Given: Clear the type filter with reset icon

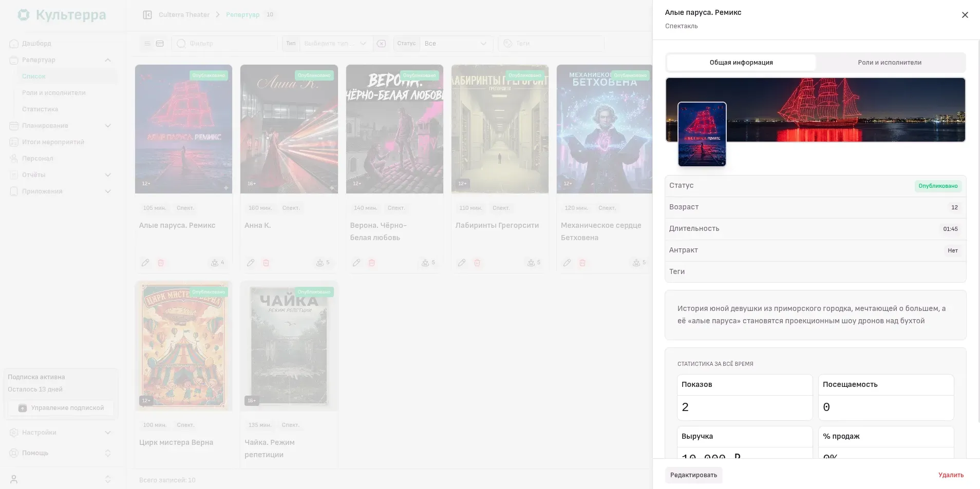Looking at the screenshot, I should (381, 44).
